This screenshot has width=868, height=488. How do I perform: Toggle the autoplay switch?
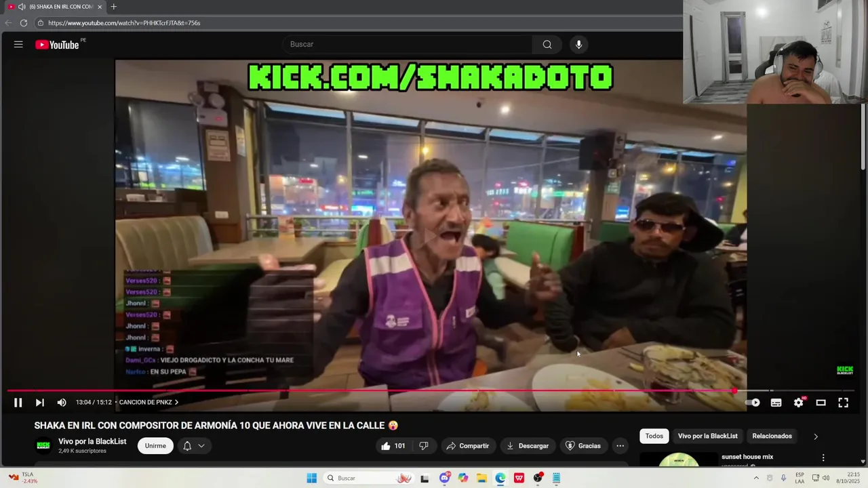[x=753, y=403]
